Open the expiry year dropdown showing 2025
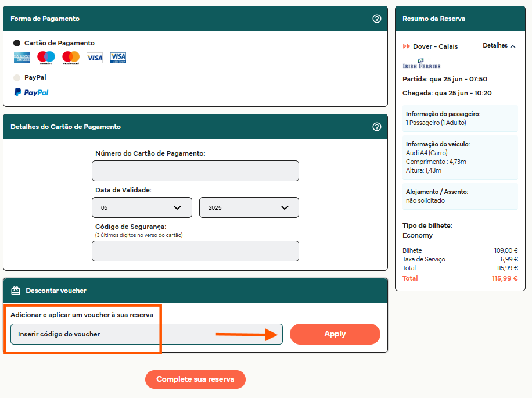This screenshot has height=398, width=532. (249, 207)
